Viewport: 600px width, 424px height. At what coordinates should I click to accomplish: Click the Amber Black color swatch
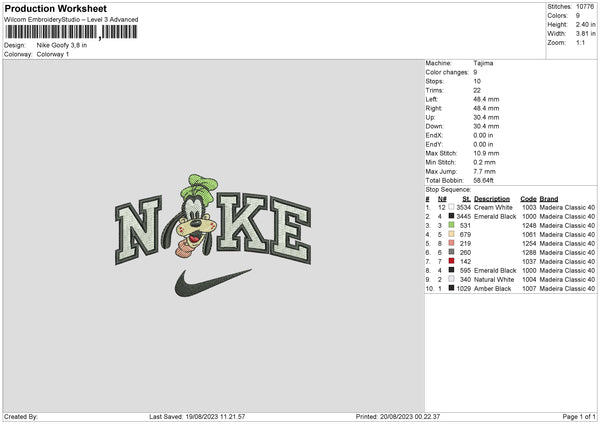pyautogui.click(x=452, y=288)
